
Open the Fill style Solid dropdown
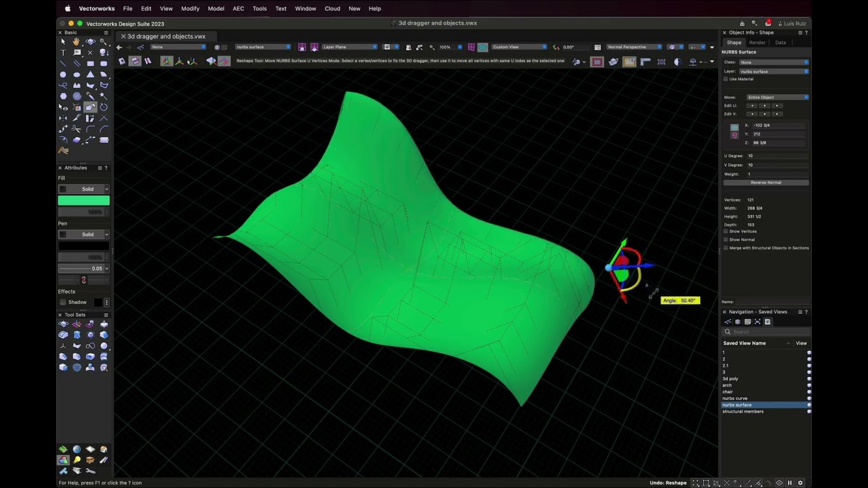(83, 189)
